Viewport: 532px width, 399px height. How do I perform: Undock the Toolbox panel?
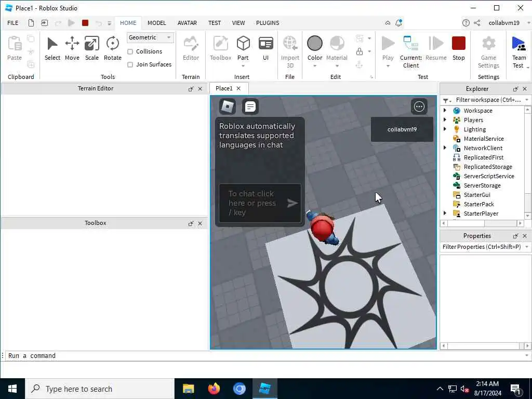[x=191, y=223]
